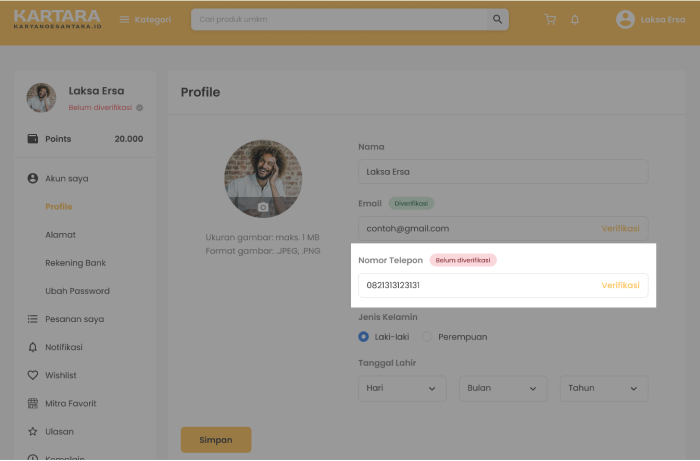The width and height of the screenshot is (700, 461).
Task: Click the sidebar profile photo thumbnail
Action: click(41, 98)
